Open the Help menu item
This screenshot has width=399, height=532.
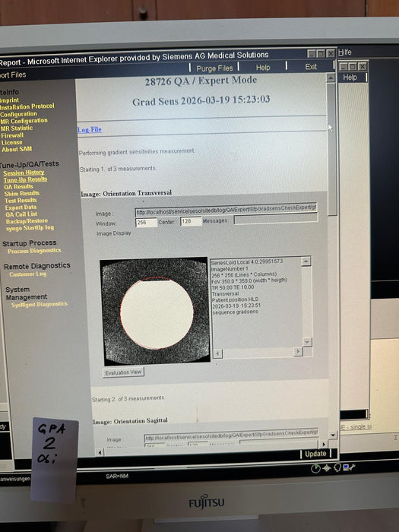(x=263, y=68)
